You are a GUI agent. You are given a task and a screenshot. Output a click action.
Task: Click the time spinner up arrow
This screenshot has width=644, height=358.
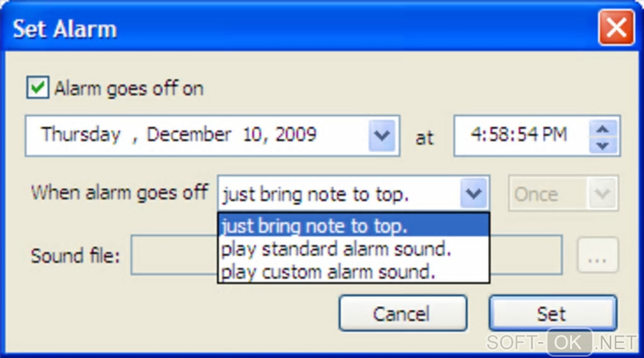coord(603,129)
